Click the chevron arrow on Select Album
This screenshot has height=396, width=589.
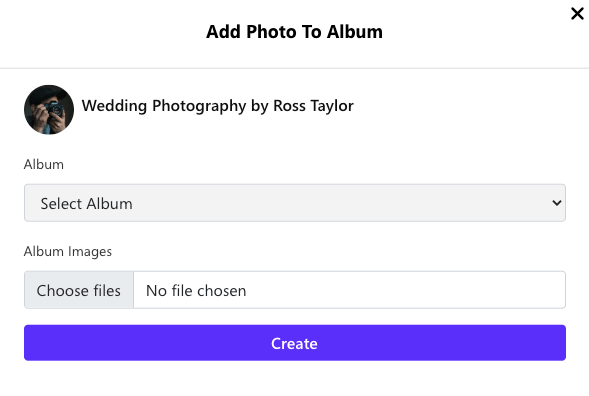click(557, 203)
